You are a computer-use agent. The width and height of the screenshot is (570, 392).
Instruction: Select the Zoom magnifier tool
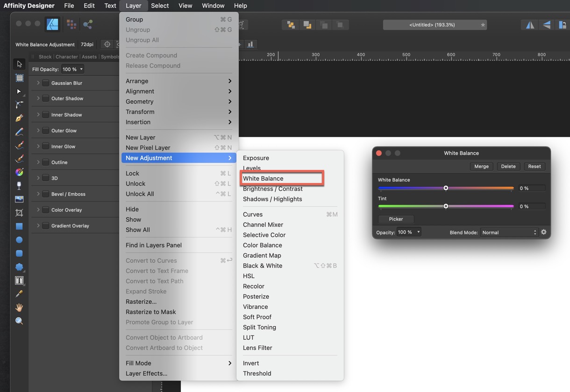(x=19, y=321)
